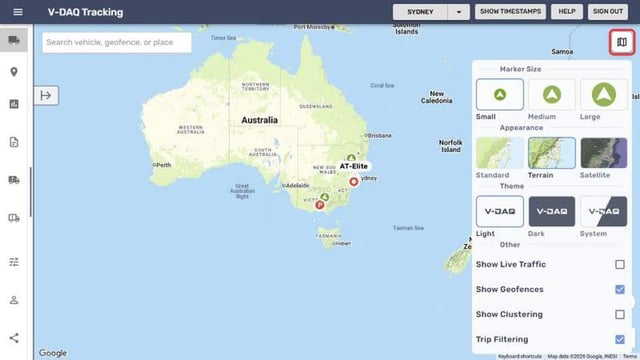Open the fast truck sidebar icon
640x360 pixels.
pos(14,180)
